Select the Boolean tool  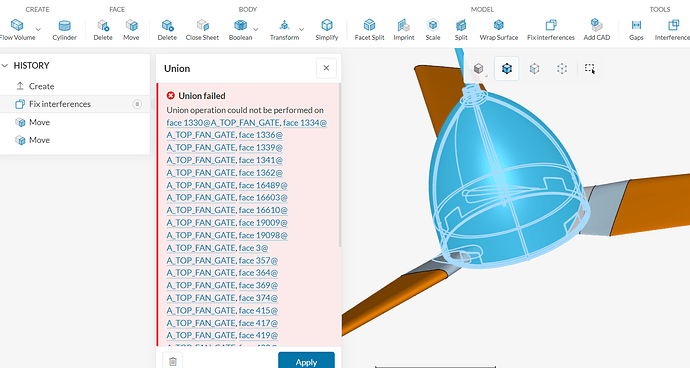[240, 29]
